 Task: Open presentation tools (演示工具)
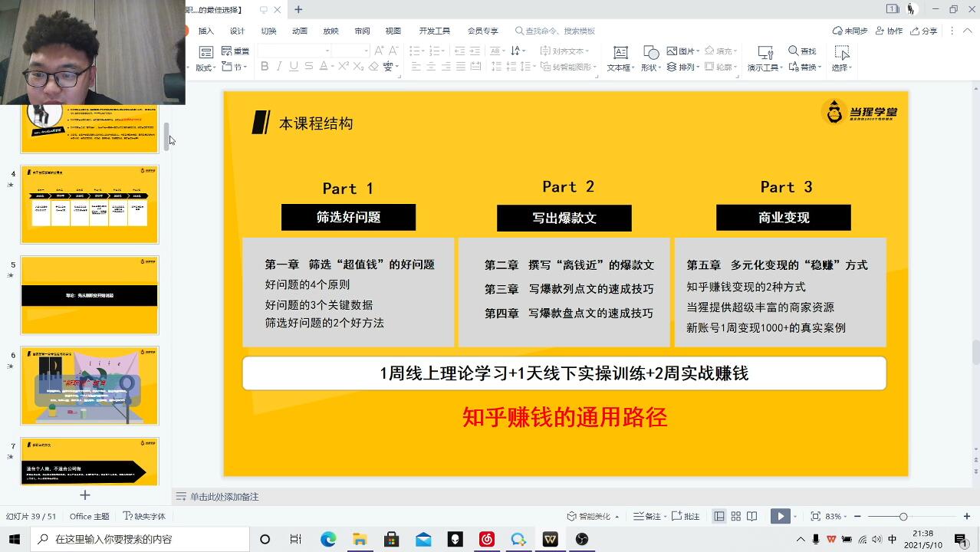(765, 58)
